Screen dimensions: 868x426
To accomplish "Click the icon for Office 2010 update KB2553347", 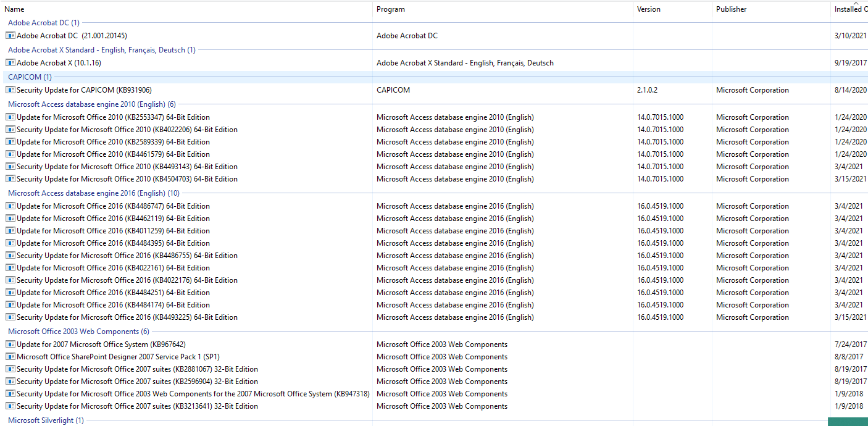I will point(10,117).
